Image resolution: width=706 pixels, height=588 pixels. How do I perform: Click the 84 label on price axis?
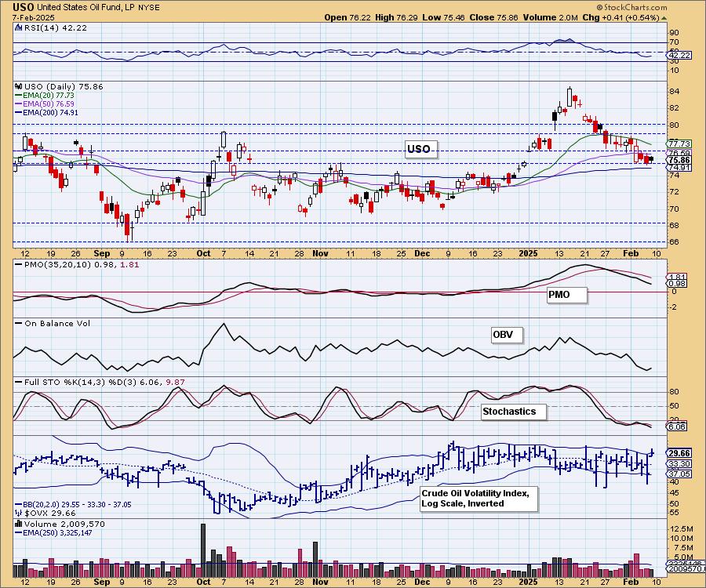675,91
